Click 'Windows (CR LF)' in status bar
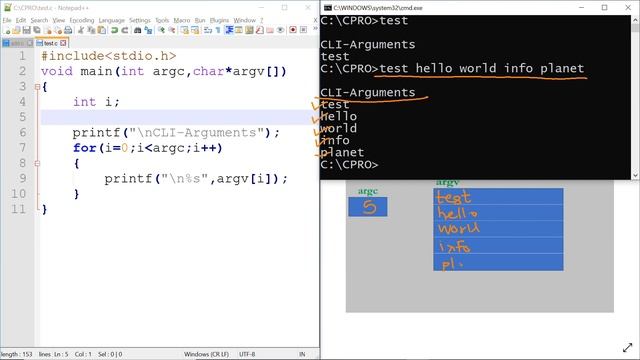The height and width of the screenshot is (360, 640). click(x=206, y=354)
